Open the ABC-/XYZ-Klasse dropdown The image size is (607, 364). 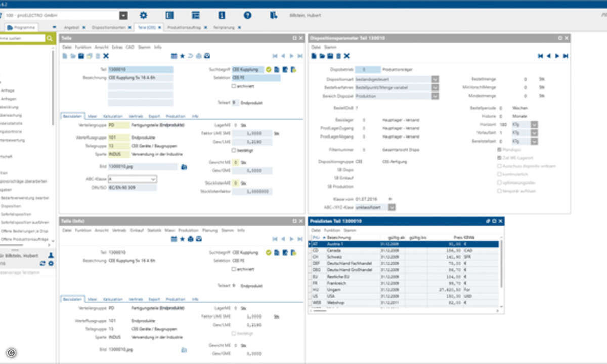392,207
